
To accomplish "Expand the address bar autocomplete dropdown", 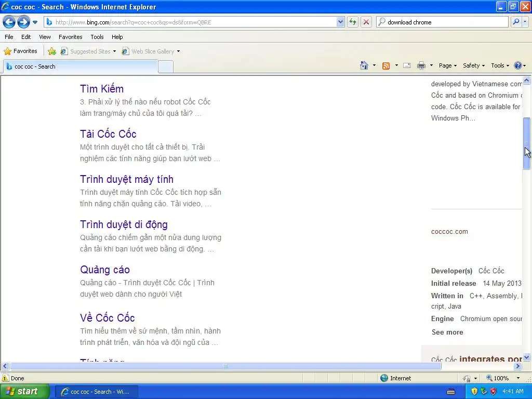I will (x=340, y=22).
